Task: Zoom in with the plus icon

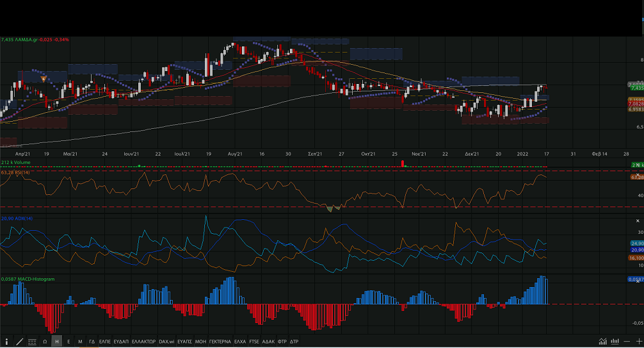Action: 638,342
